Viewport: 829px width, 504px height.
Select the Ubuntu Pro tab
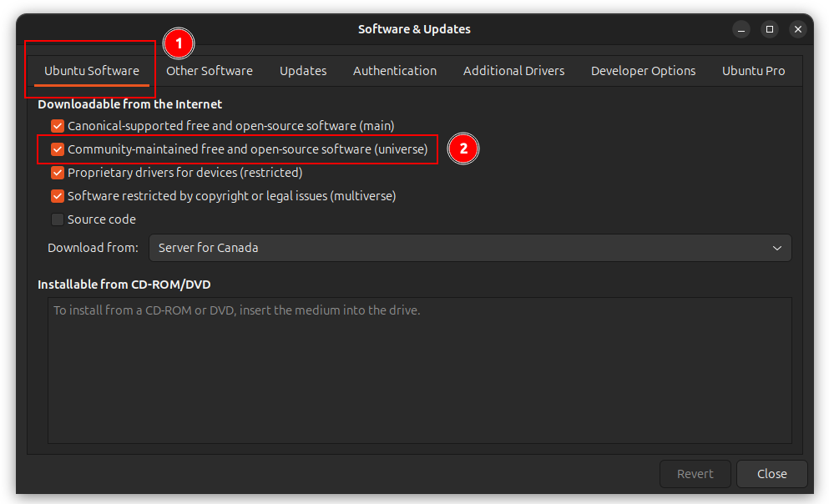[753, 70]
